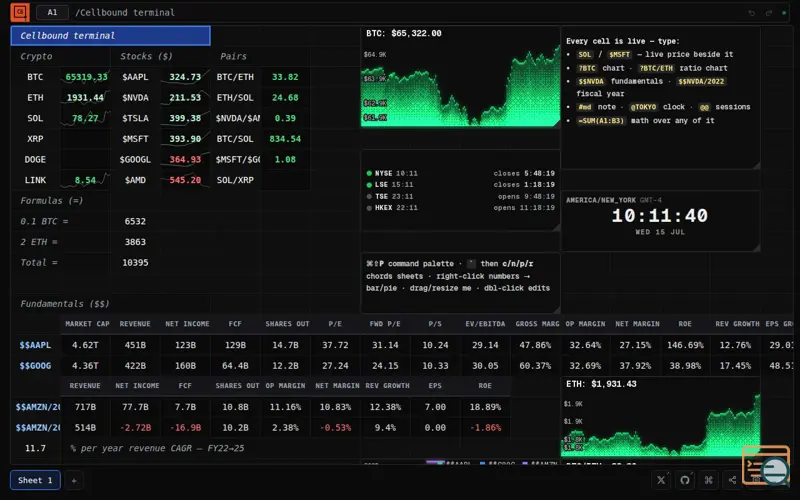Click the LSE session row
The image size is (800, 500).
coord(460,185)
